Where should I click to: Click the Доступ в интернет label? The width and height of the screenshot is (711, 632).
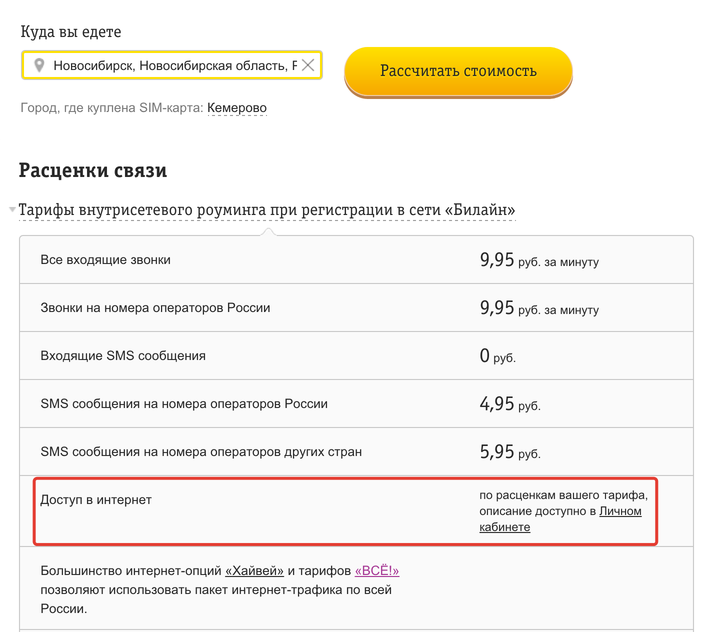pyautogui.click(x=96, y=500)
